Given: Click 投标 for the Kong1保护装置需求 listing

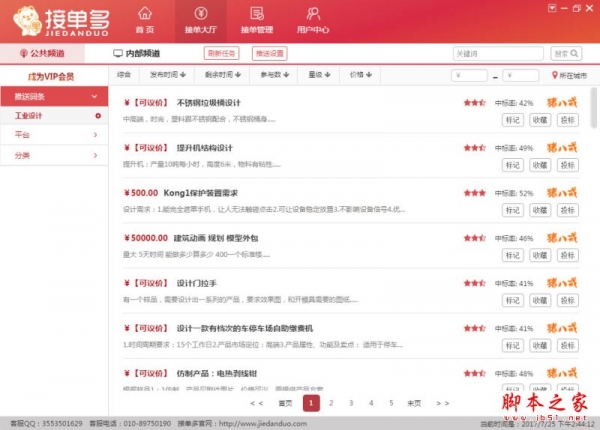Looking at the screenshot, I should click(566, 208).
